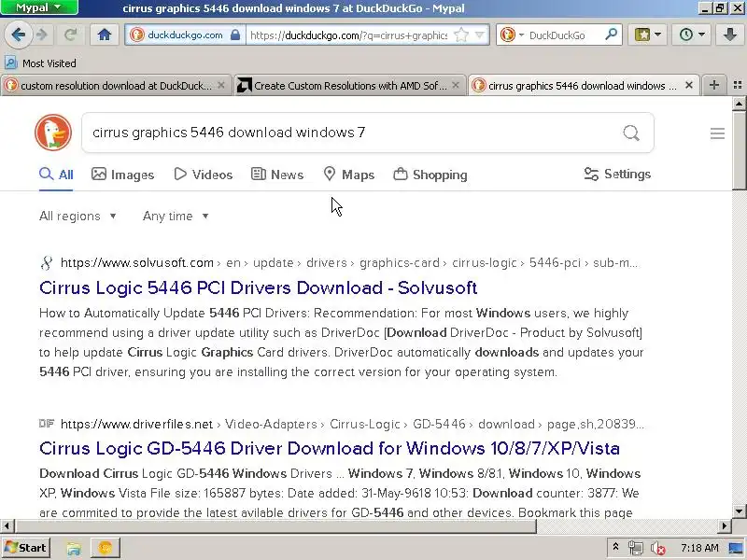Open the browser home page
This screenshot has width=747, height=560.
click(105, 35)
